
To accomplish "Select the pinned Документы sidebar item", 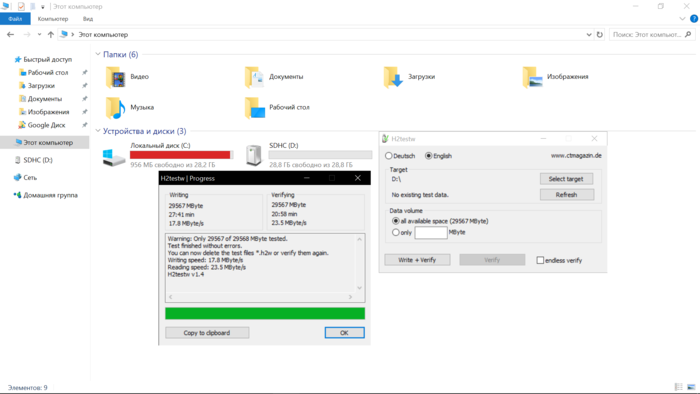I will click(45, 99).
